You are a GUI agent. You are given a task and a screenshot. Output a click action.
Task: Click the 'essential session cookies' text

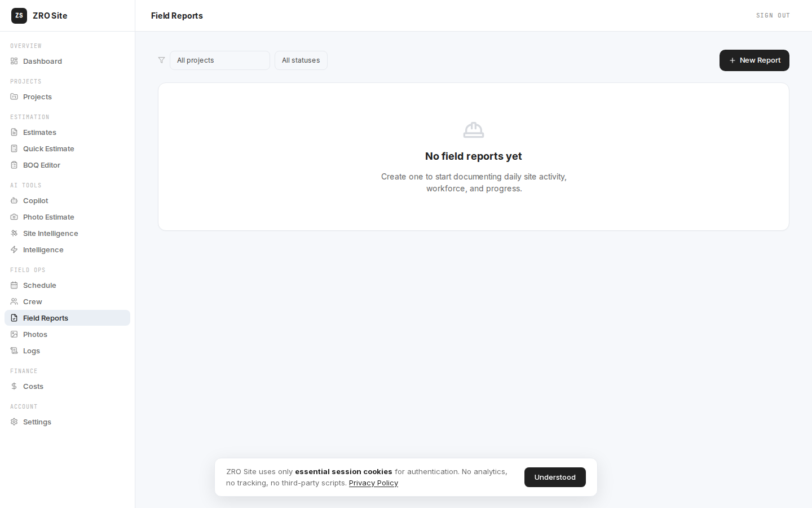(x=343, y=472)
